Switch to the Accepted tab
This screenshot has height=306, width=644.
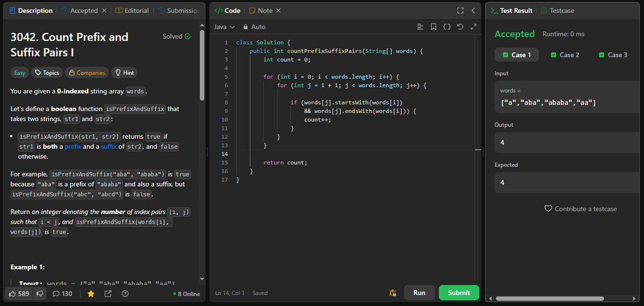point(79,11)
